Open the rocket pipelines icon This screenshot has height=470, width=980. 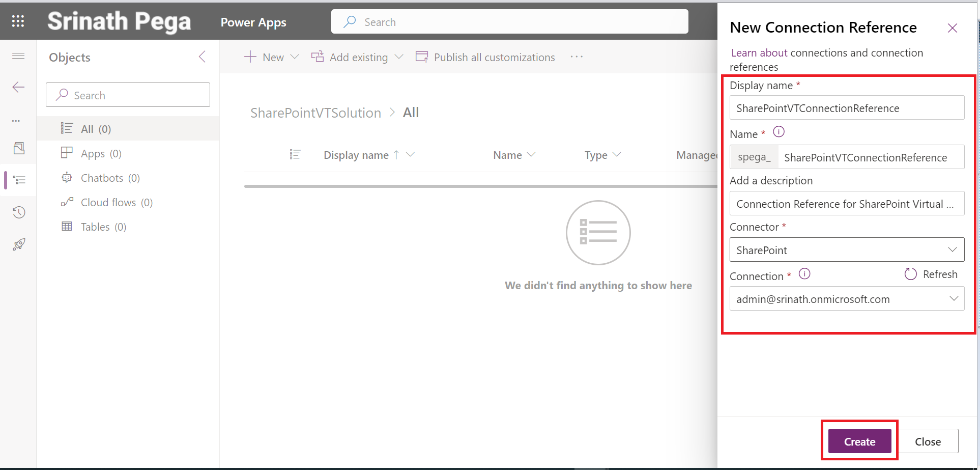(x=19, y=244)
